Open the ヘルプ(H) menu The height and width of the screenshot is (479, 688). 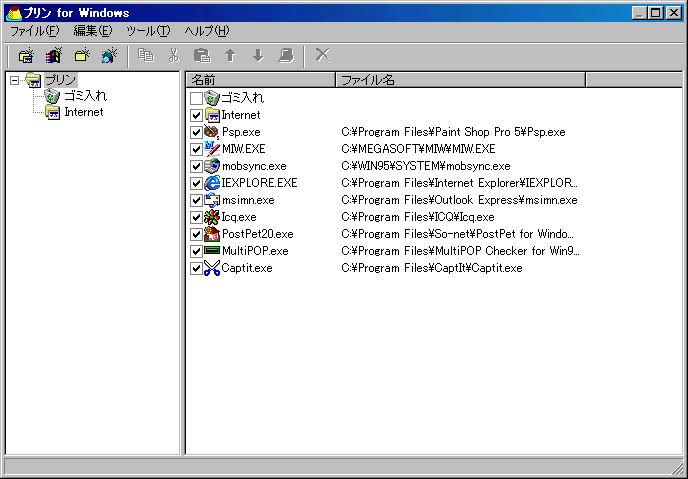[207, 31]
